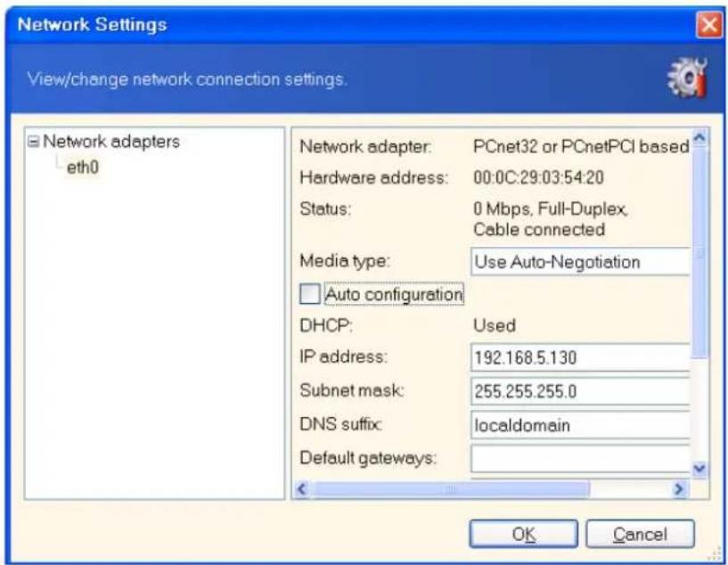Click the hardware address 00:0C:29:03:54:20
The image size is (728, 565).
(538, 177)
